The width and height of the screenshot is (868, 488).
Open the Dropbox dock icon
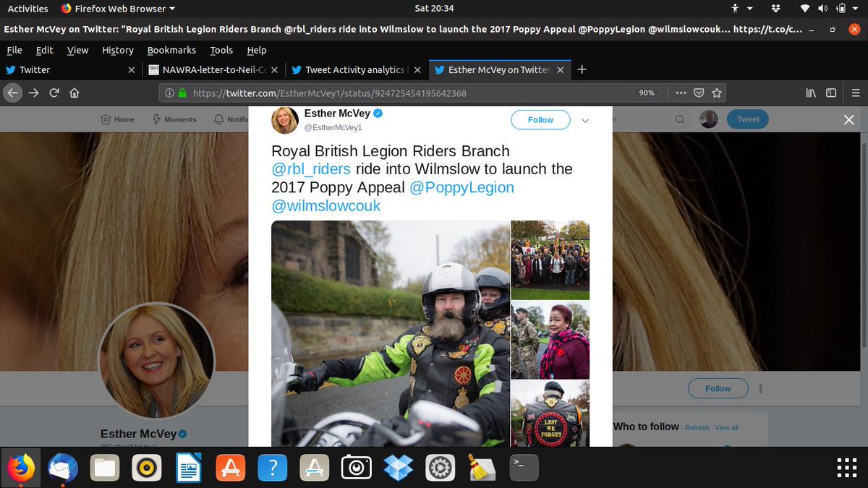coord(398,468)
